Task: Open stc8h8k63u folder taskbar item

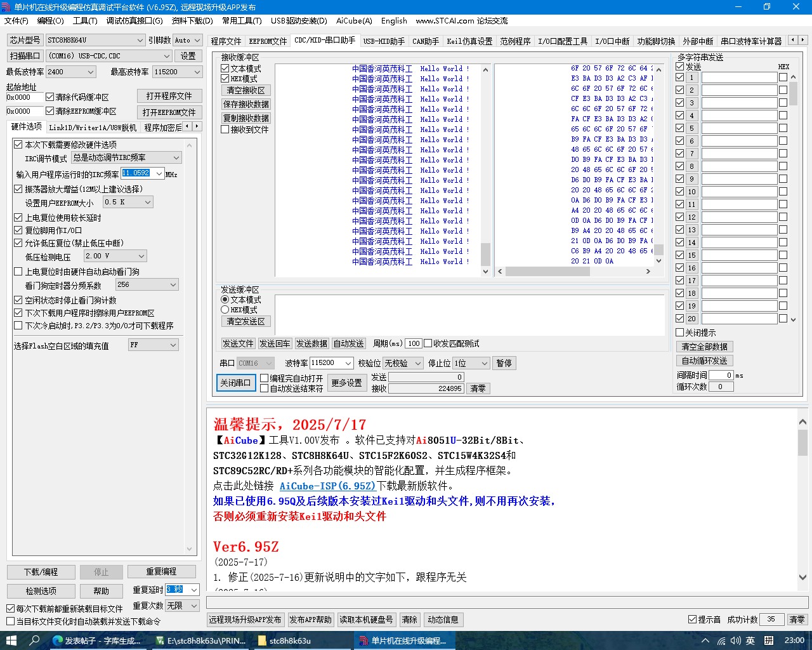Action: click(x=303, y=640)
